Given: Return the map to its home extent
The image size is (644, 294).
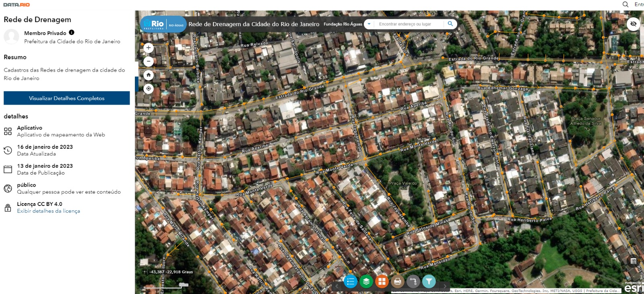Looking at the screenshot, I should coord(149,75).
